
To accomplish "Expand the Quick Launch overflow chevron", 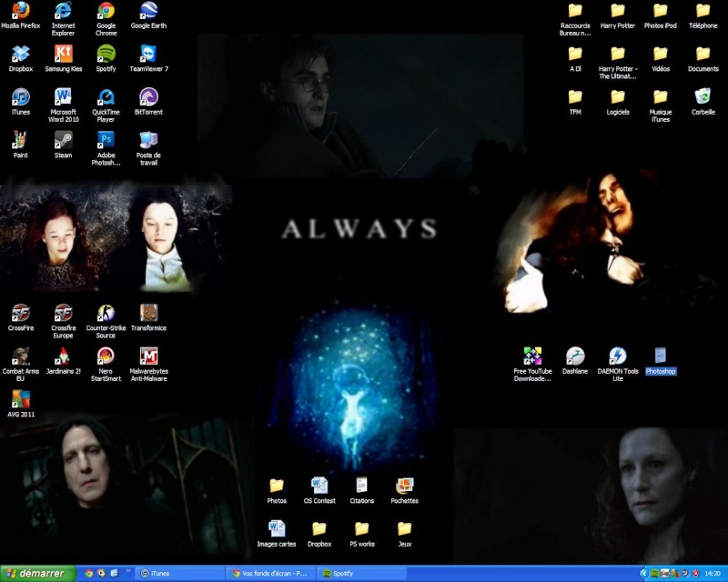I will (x=128, y=571).
